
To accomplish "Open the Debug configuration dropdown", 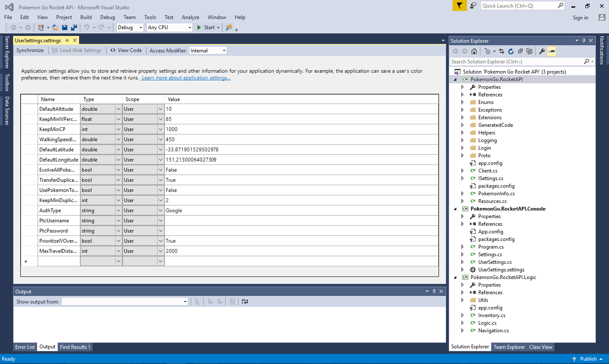I will [x=130, y=27].
